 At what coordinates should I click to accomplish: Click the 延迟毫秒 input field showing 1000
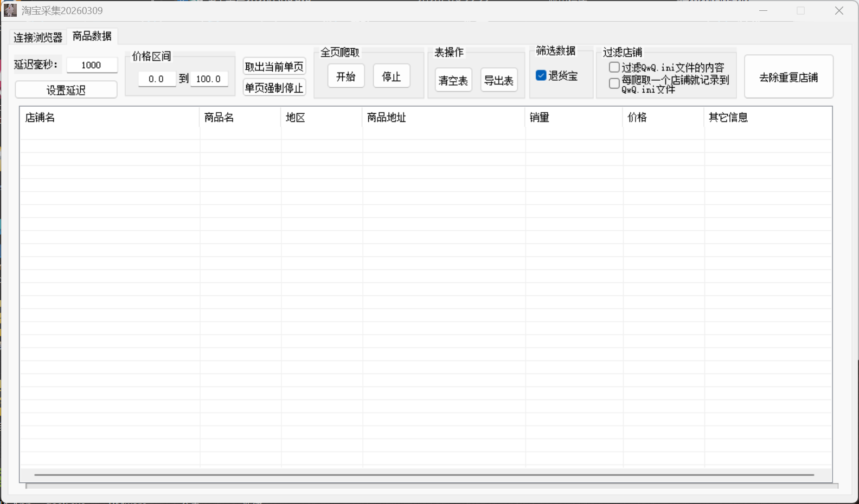pyautogui.click(x=92, y=65)
